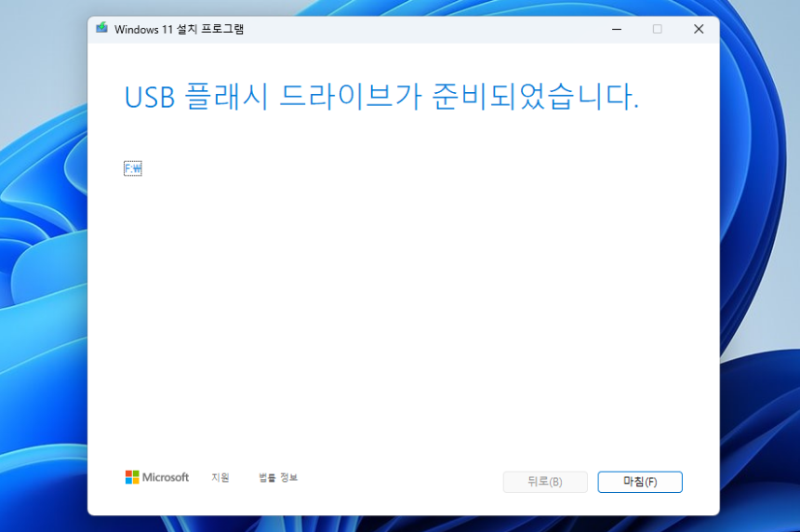Viewport: 800px width, 532px height.
Task: Close the Windows 11 설치 프로그램 window
Action: [699, 29]
